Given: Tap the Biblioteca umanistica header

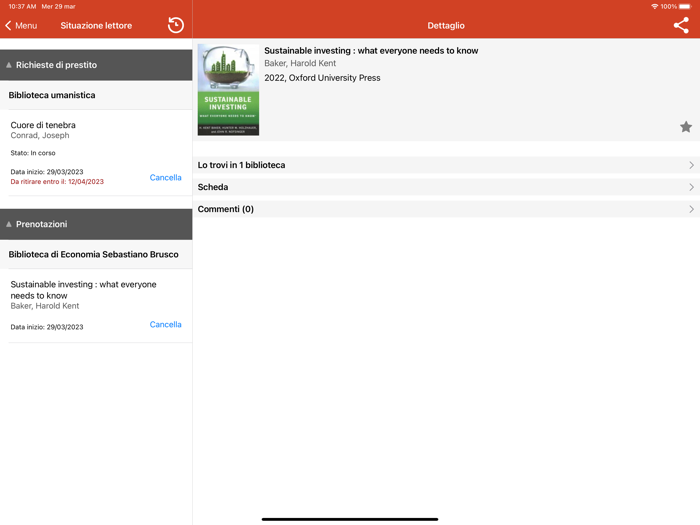Looking at the screenshot, I should pyautogui.click(x=96, y=95).
